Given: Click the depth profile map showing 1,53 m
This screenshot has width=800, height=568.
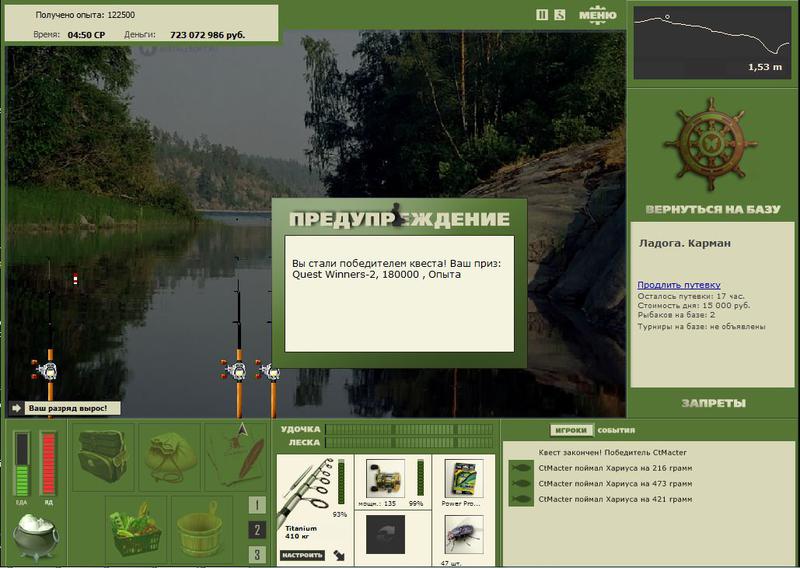Looking at the screenshot, I should 712,42.
